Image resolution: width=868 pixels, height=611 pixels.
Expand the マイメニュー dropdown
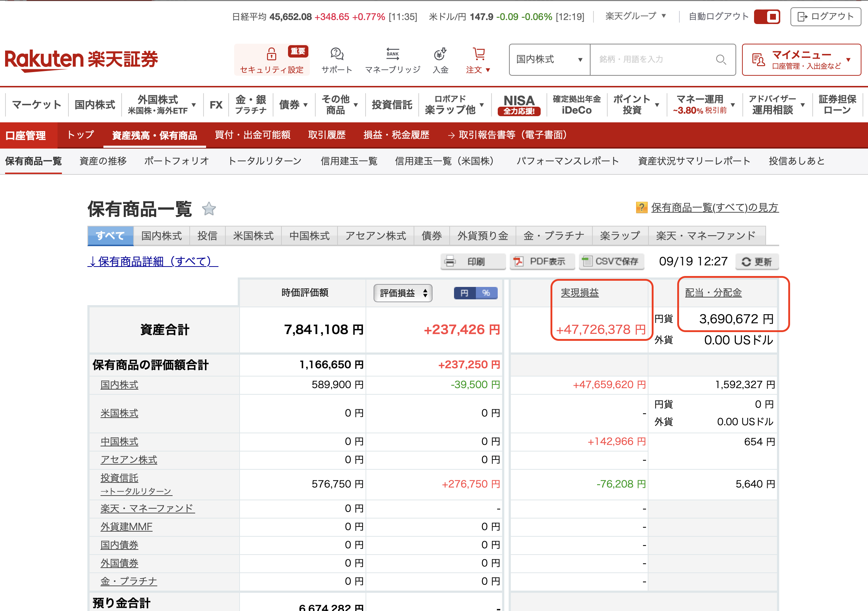click(x=801, y=59)
